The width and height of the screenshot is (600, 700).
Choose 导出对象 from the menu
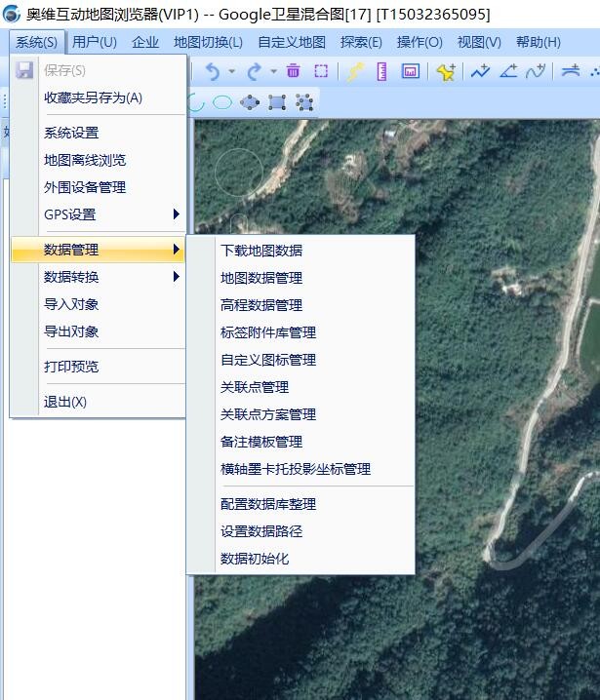pyautogui.click(x=99, y=331)
